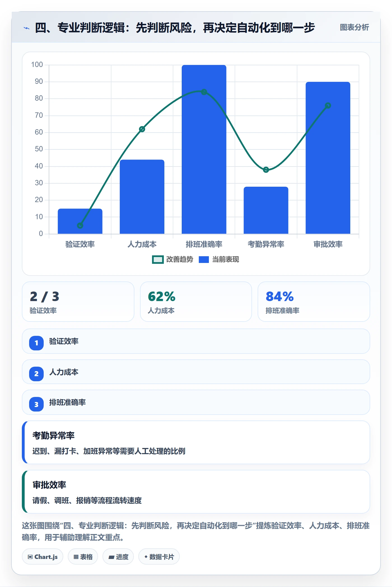The height and width of the screenshot is (587, 392).
Task: Click the trend line point at 84
Action: tap(204, 92)
